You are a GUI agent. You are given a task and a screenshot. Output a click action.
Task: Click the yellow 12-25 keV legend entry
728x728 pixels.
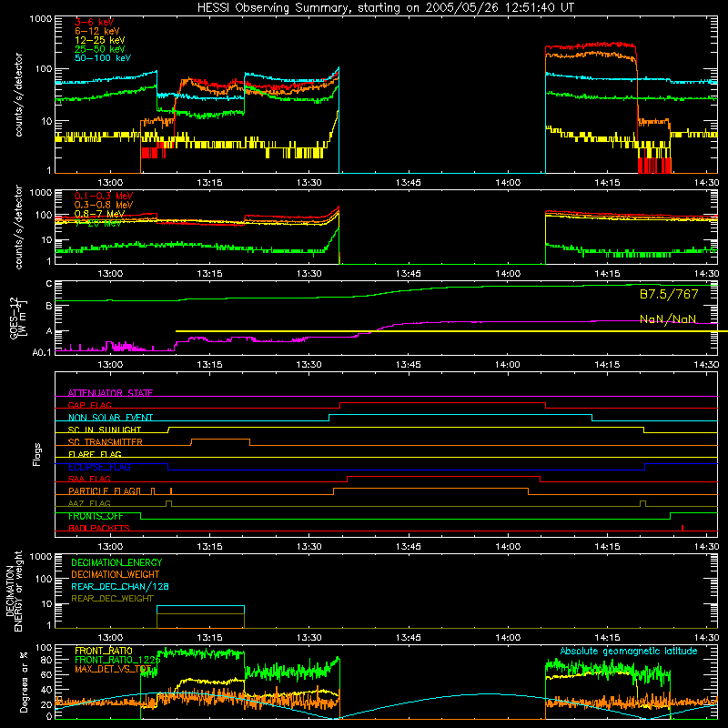pyautogui.click(x=100, y=40)
